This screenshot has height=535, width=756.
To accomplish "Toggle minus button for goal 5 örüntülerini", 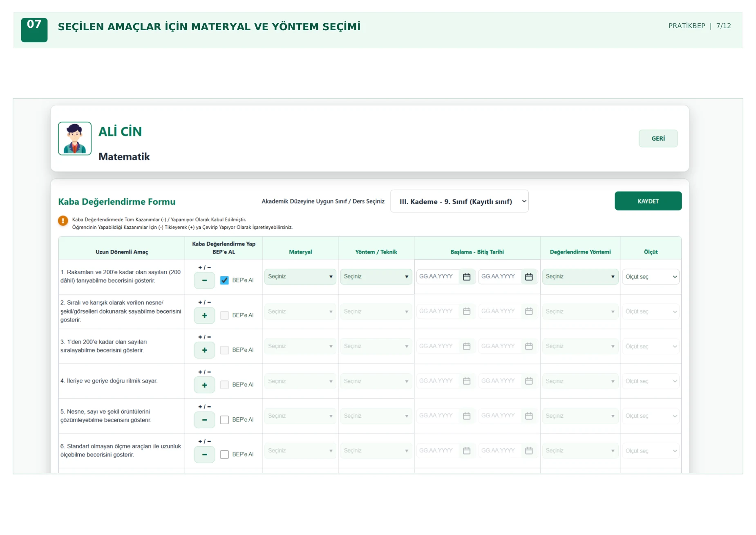I will point(204,420).
